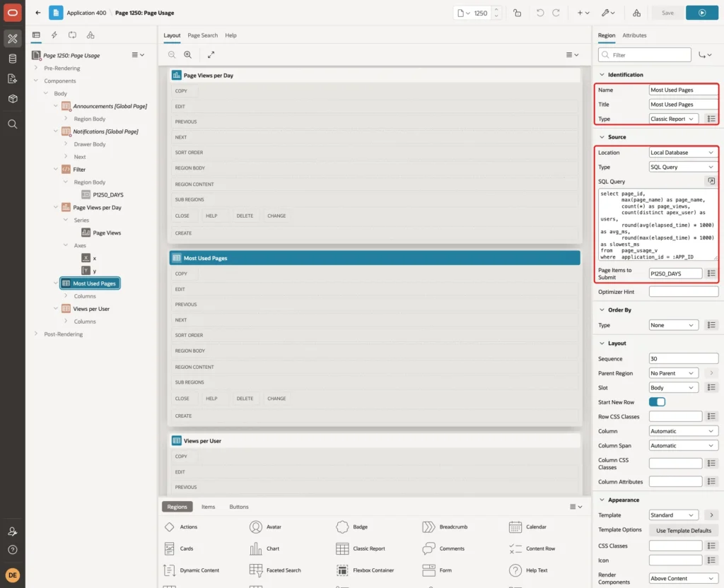This screenshot has height=588, width=724.
Task: Switch to the Processing tab icon
Action: (72, 35)
